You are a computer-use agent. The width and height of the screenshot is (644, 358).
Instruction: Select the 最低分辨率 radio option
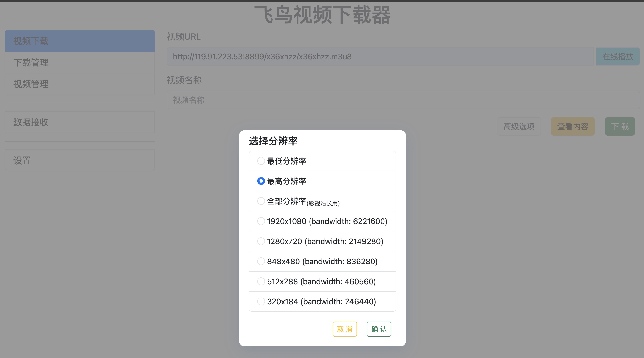pyautogui.click(x=261, y=161)
